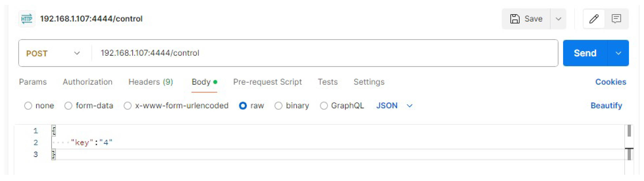The width and height of the screenshot is (644, 181).
Task: Click the pencil edit icon
Action: pyautogui.click(x=594, y=19)
